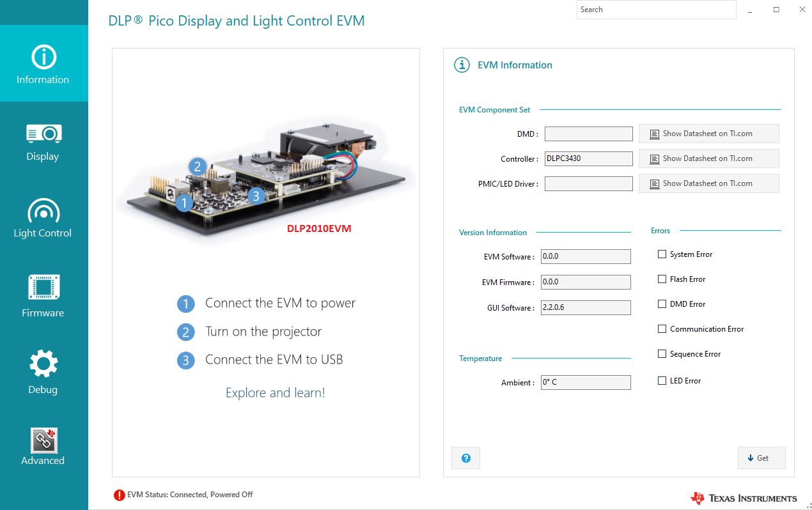Click the EVM Information header icon
This screenshot has width=812, height=510.
pos(462,65)
